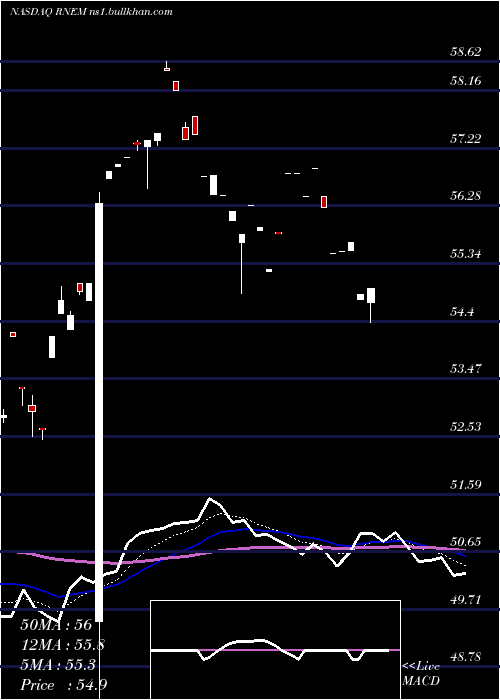
Task: Click the 52.53 price axis label
Action: point(465,426)
